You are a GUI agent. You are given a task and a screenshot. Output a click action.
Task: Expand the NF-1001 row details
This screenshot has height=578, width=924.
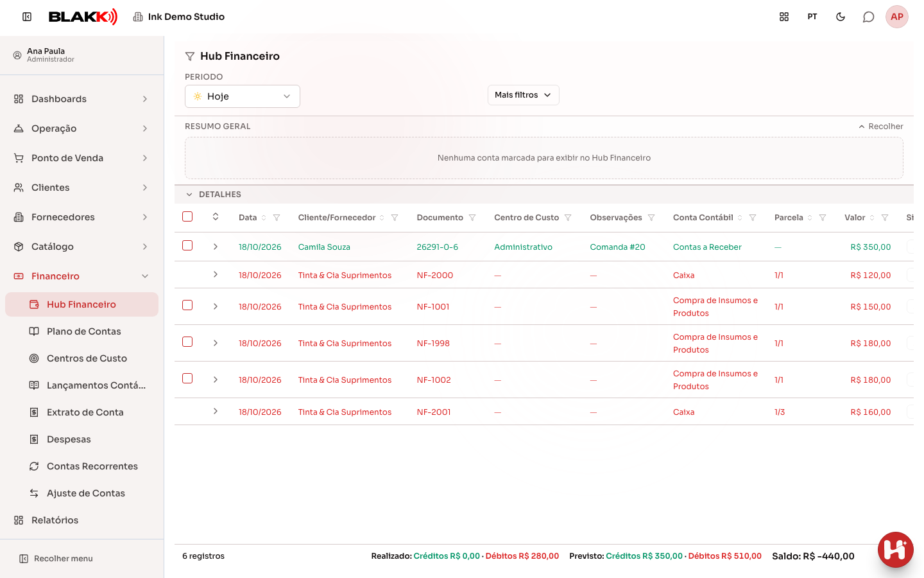point(216,306)
